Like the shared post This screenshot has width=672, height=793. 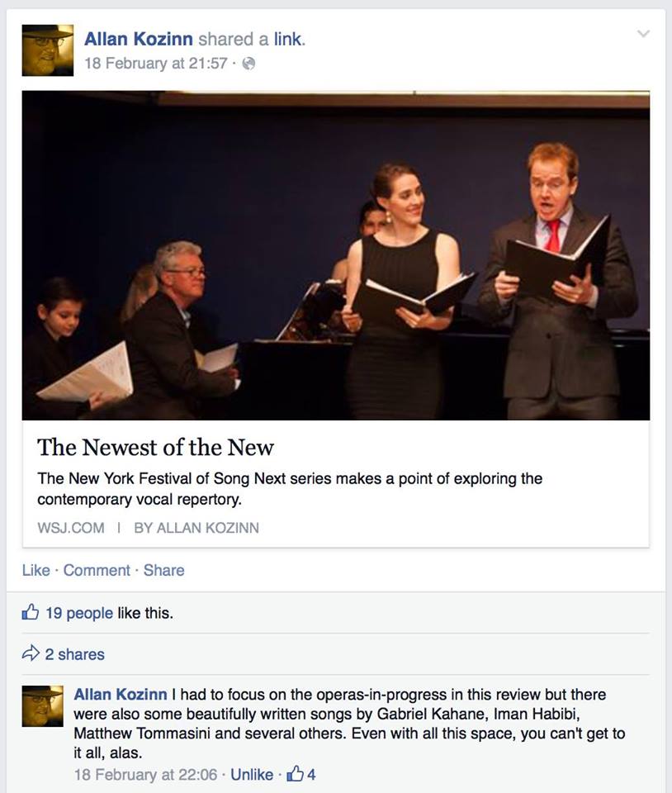point(35,571)
